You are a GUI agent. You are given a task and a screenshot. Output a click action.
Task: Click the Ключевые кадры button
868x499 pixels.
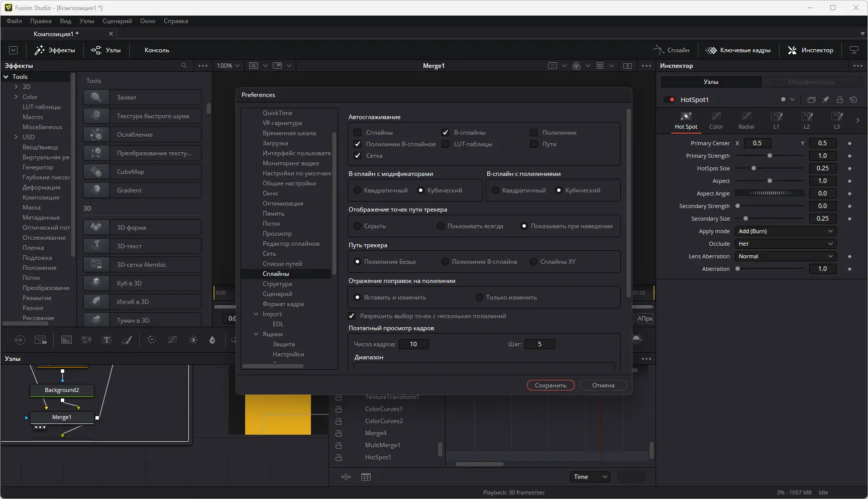tap(738, 50)
